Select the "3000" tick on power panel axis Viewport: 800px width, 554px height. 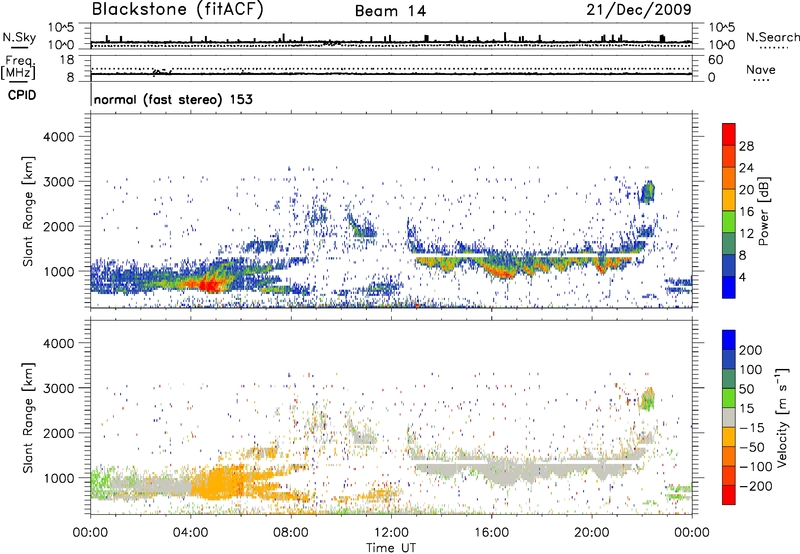58,182
